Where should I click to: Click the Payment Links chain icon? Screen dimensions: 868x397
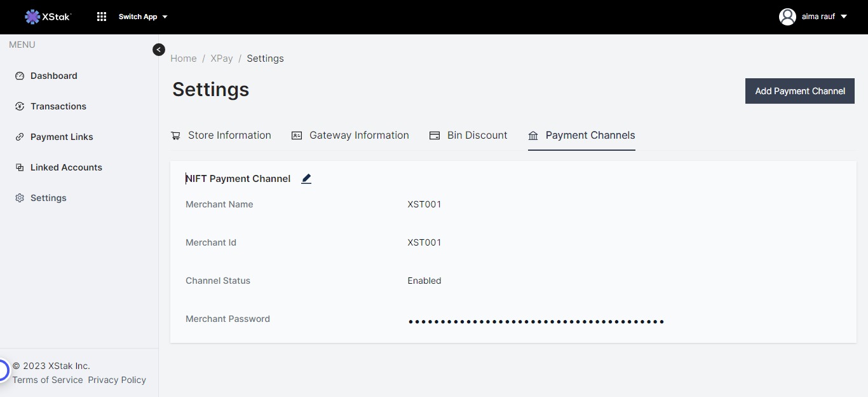20,137
